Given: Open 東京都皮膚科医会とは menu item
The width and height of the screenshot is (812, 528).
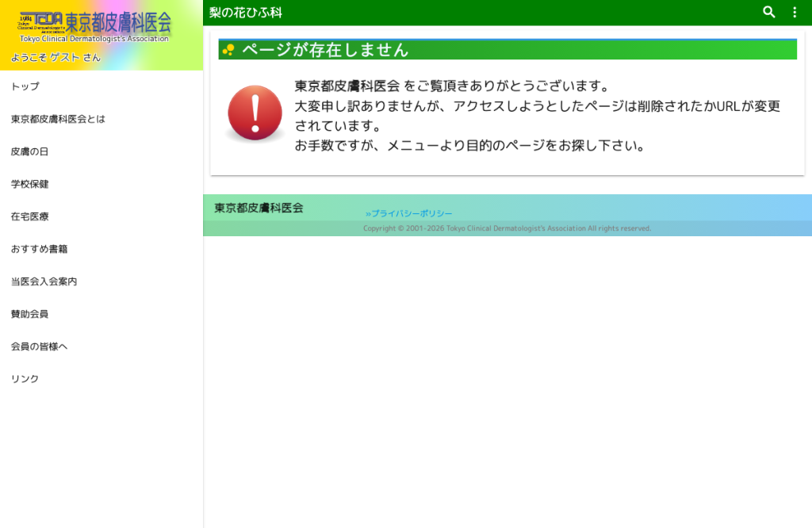Looking at the screenshot, I should (x=101, y=119).
